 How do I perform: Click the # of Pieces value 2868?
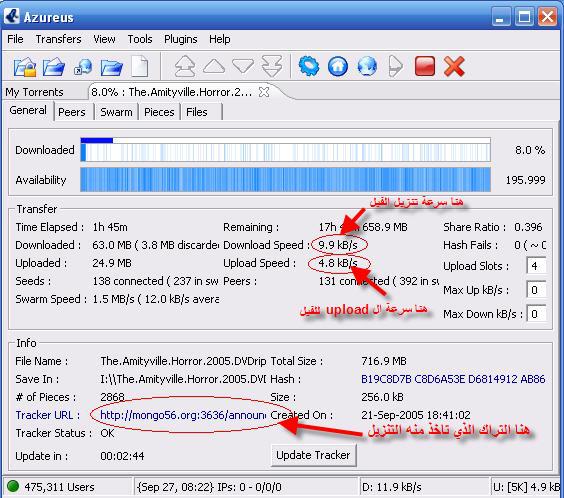[x=113, y=397]
